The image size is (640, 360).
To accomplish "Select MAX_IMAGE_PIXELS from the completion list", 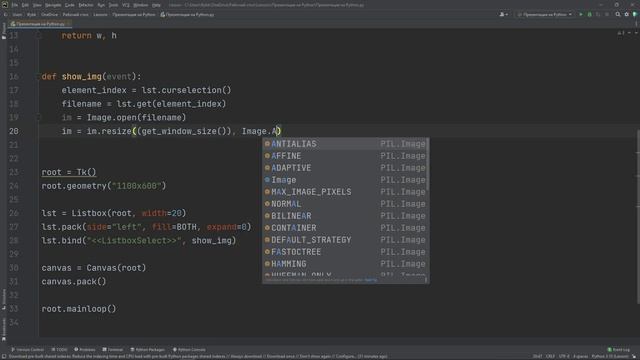I will tap(345, 192).
